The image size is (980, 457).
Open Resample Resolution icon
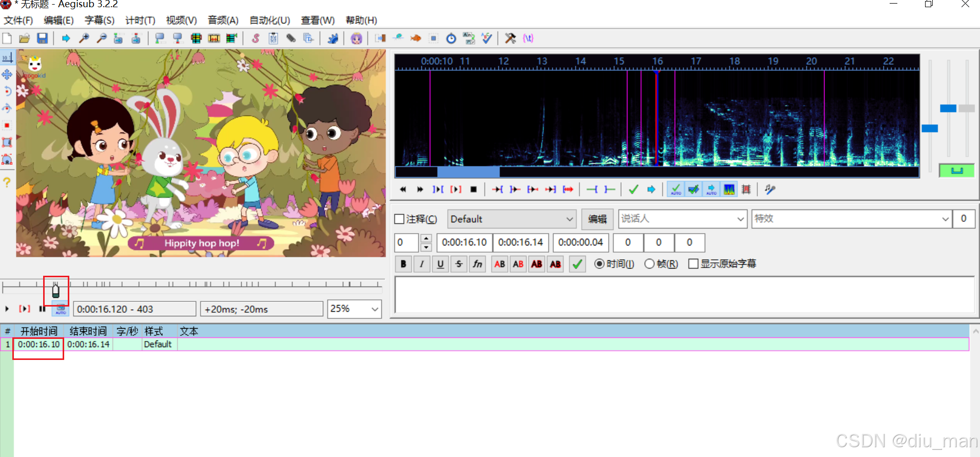[433, 38]
